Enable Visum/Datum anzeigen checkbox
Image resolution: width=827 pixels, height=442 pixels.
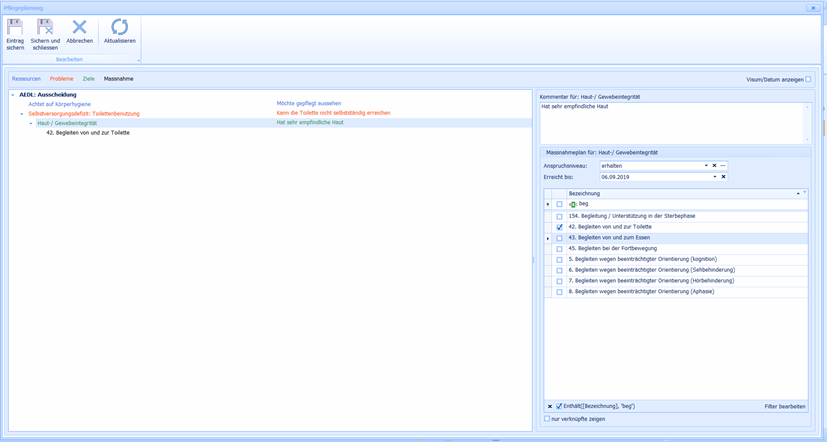click(808, 79)
